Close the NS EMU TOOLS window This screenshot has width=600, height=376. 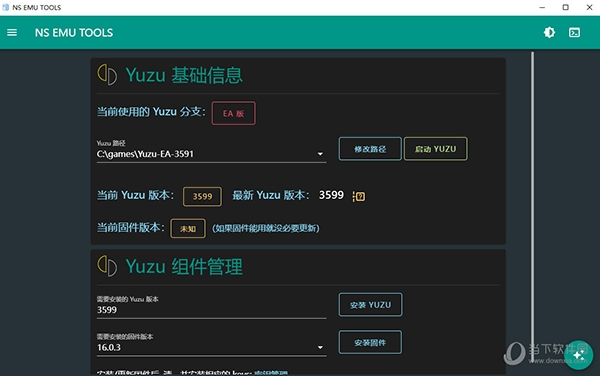589,7
